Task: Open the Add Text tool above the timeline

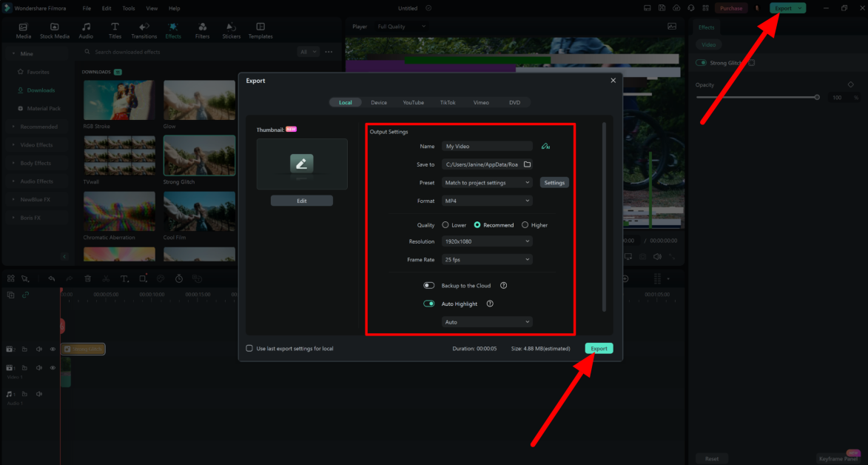Action: [124, 278]
